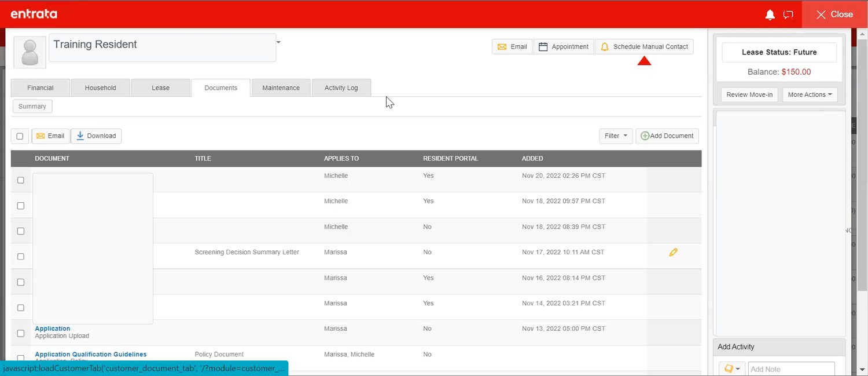Download selected documents
868x376 pixels.
(96, 136)
